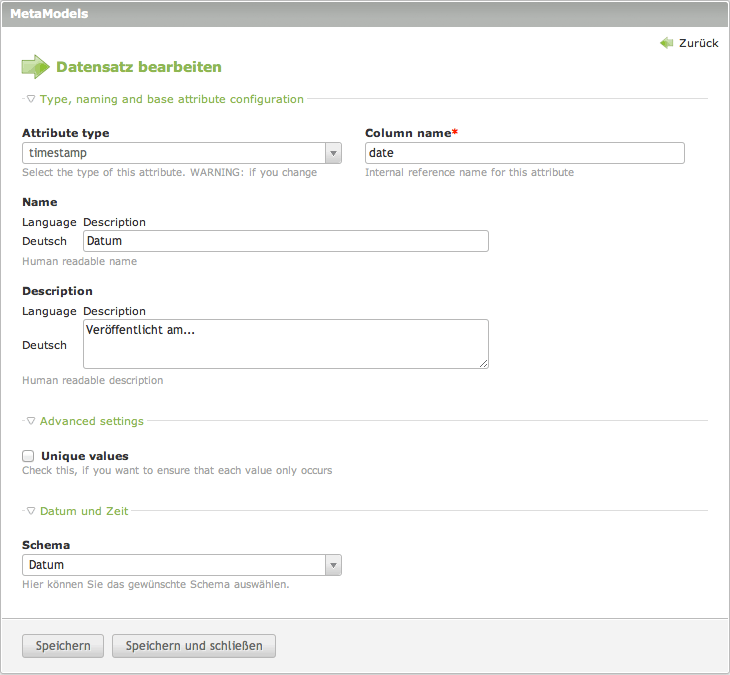The image size is (730, 675).
Task: Click the Description textarea with Veröffentlicht am...
Action: pos(285,343)
